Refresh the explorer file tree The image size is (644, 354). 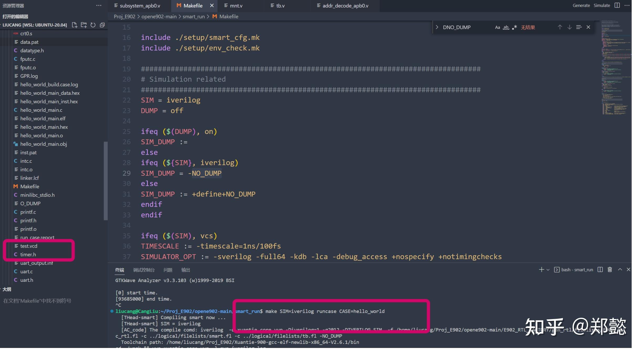tap(93, 25)
